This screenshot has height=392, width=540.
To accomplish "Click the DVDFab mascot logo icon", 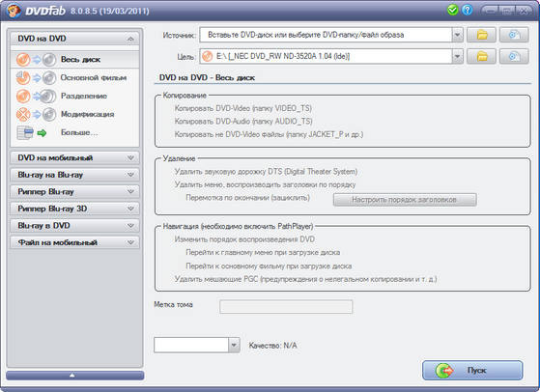I will point(14,11).
